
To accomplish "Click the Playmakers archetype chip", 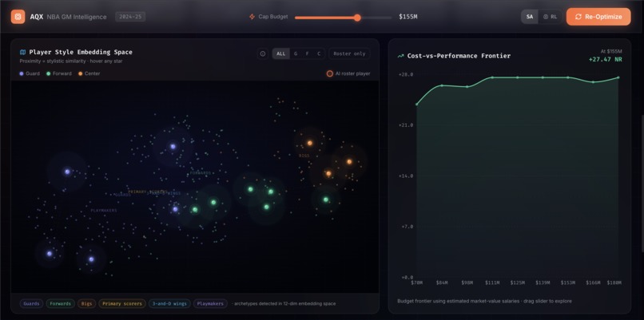I will click(x=210, y=303).
